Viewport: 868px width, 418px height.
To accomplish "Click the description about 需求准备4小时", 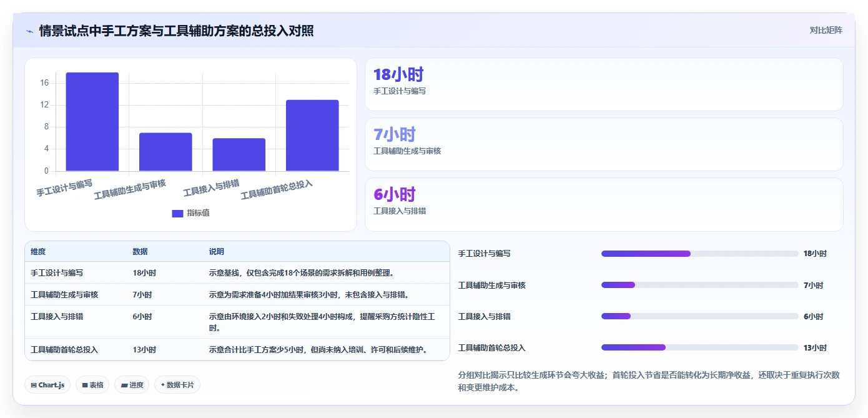I will [309, 295].
